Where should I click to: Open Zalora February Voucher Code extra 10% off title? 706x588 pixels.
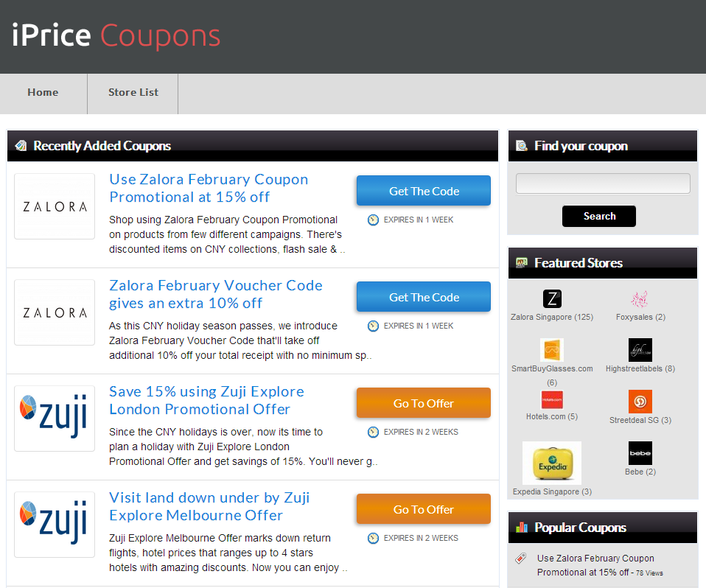[x=216, y=294]
